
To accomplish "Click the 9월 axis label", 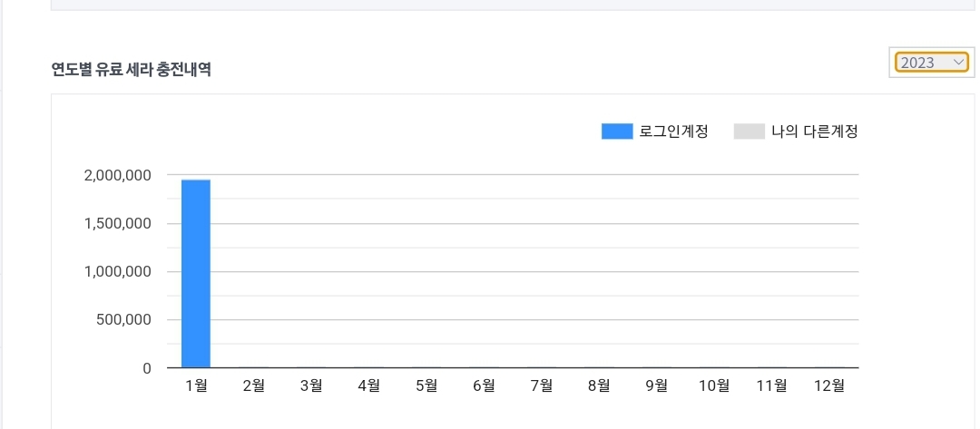I will pos(656,385).
